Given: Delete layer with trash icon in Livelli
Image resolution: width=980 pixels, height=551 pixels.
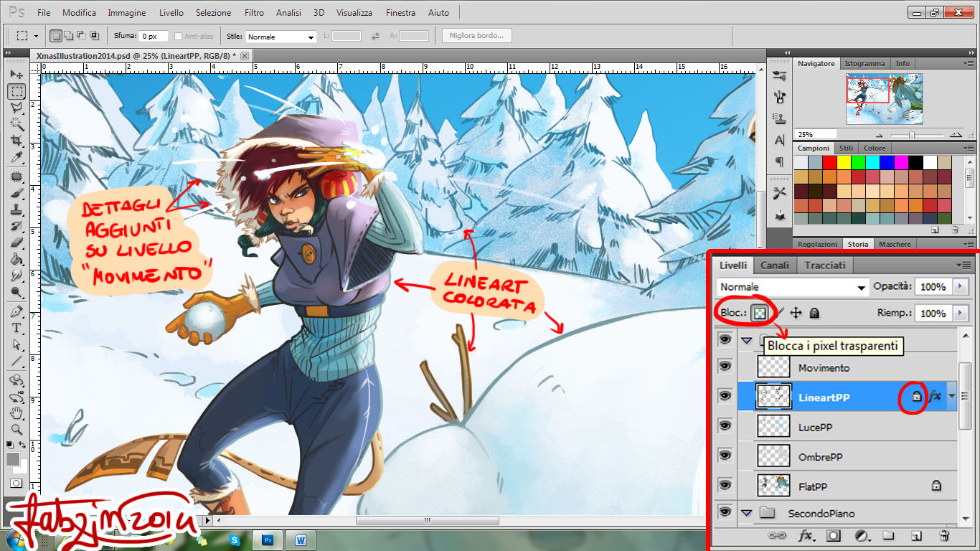Looking at the screenshot, I should (x=944, y=535).
